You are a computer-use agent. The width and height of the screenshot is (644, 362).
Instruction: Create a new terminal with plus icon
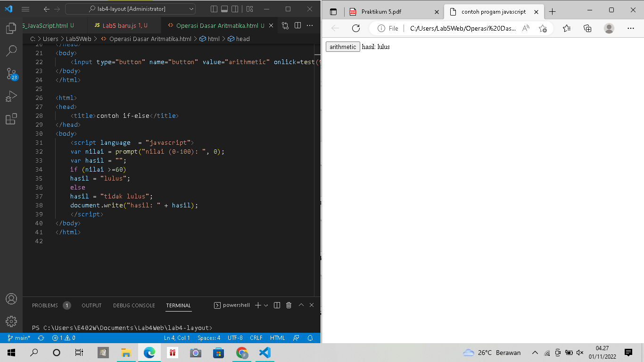click(x=258, y=305)
